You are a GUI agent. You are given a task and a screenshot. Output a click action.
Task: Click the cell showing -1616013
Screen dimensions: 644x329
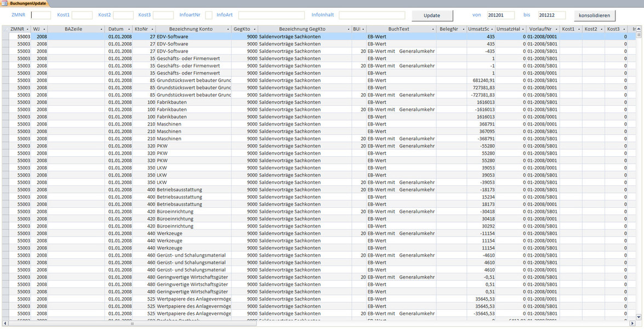pyautogui.click(x=481, y=109)
